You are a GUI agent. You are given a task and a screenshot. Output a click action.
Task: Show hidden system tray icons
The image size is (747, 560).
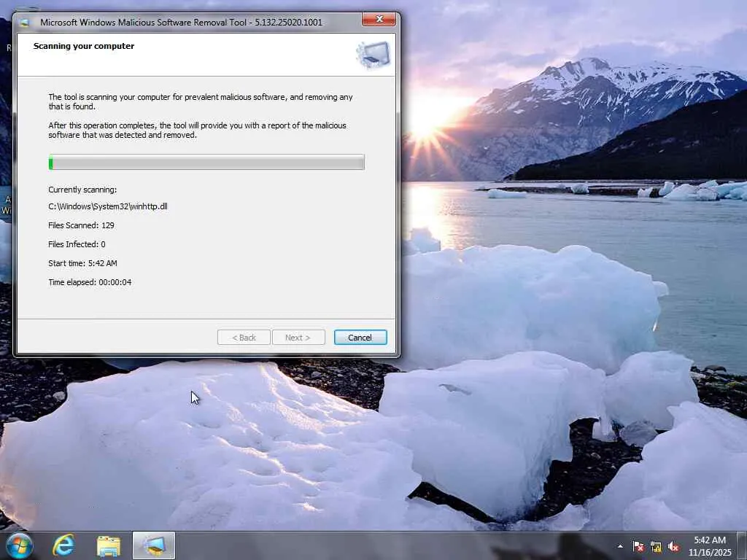point(620,546)
